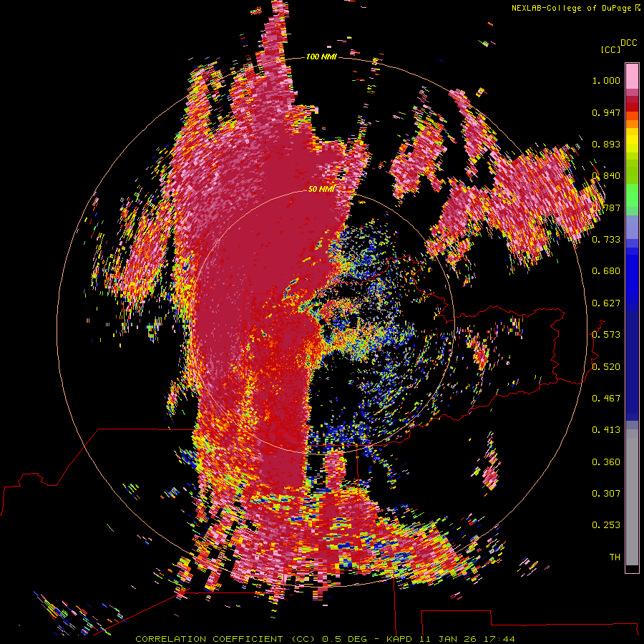Click the 50 NMI range ring label
This screenshot has width=644, height=644.
click(x=321, y=189)
